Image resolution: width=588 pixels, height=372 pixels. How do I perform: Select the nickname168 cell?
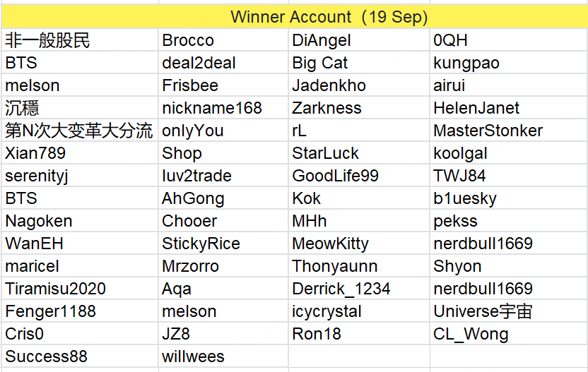coord(223,108)
